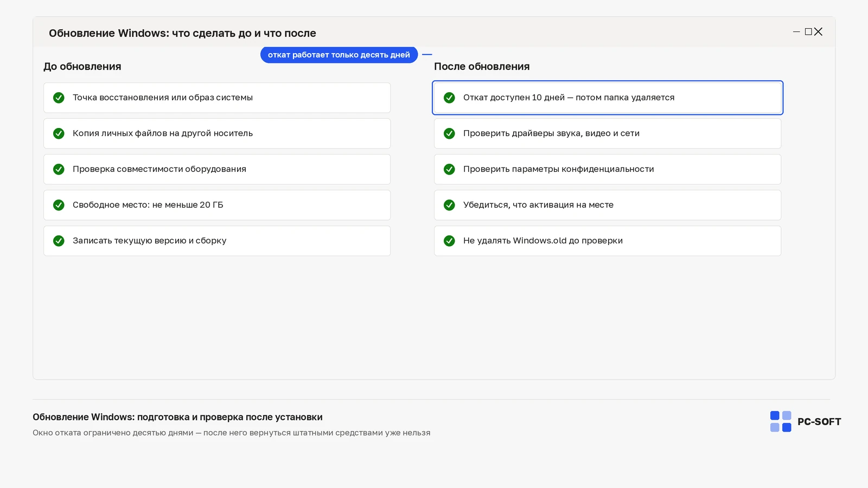Click the 'После обновления' heading
This screenshot has width=868, height=488.
pyautogui.click(x=482, y=67)
